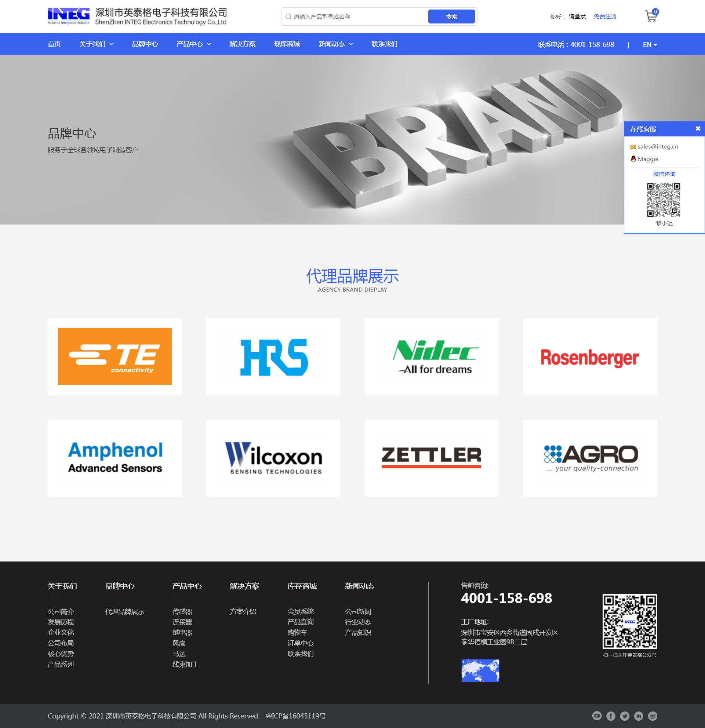
Task: Click the 解决方案 navigation menu item
Action: pos(242,44)
